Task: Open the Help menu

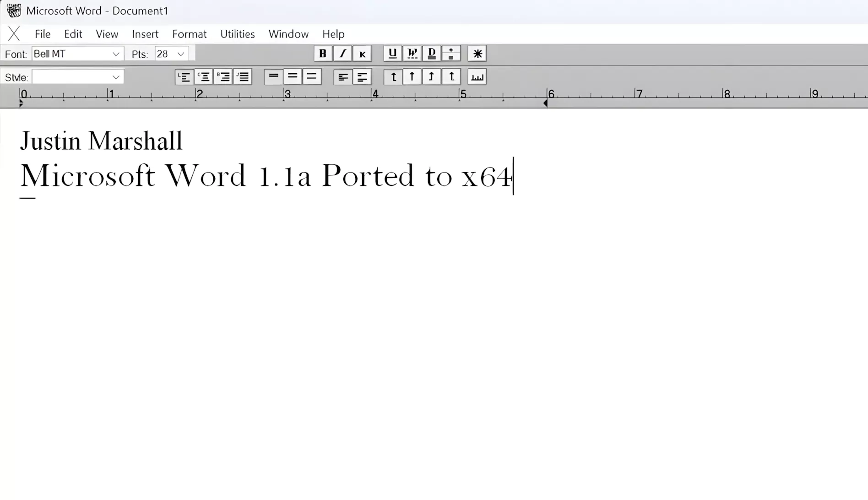Action: pos(333,34)
